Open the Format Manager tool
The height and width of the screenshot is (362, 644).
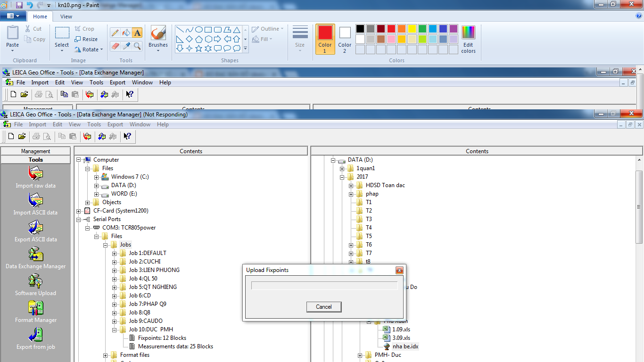click(x=36, y=312)
